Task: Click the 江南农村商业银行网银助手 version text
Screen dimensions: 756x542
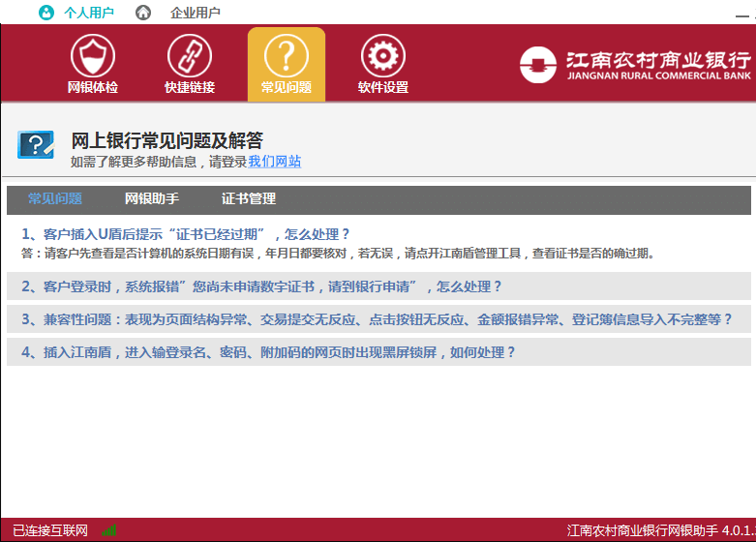Action: (x=661, y=530)
